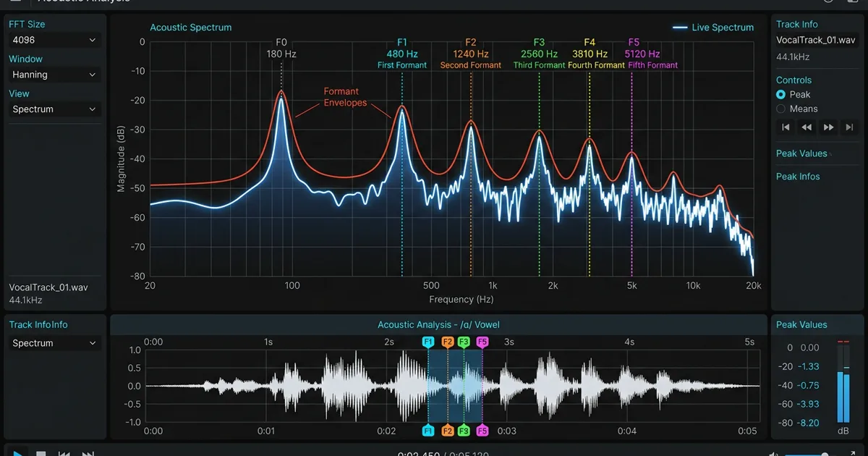Click skip-to-end icon under Controls

[850, 127]
